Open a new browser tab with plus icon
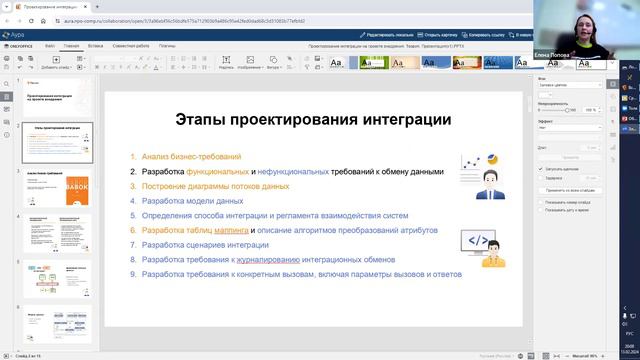640x360 pixels. click(97, 7)
